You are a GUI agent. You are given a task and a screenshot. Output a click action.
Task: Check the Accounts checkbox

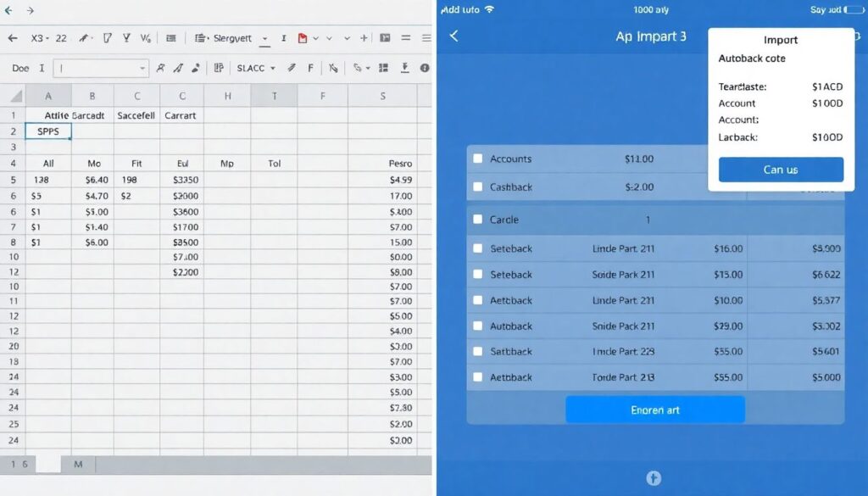[478, 159]
